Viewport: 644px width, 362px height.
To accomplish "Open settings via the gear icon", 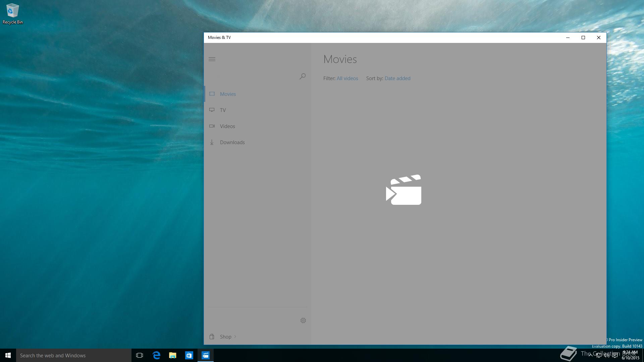I will (303, 321).
